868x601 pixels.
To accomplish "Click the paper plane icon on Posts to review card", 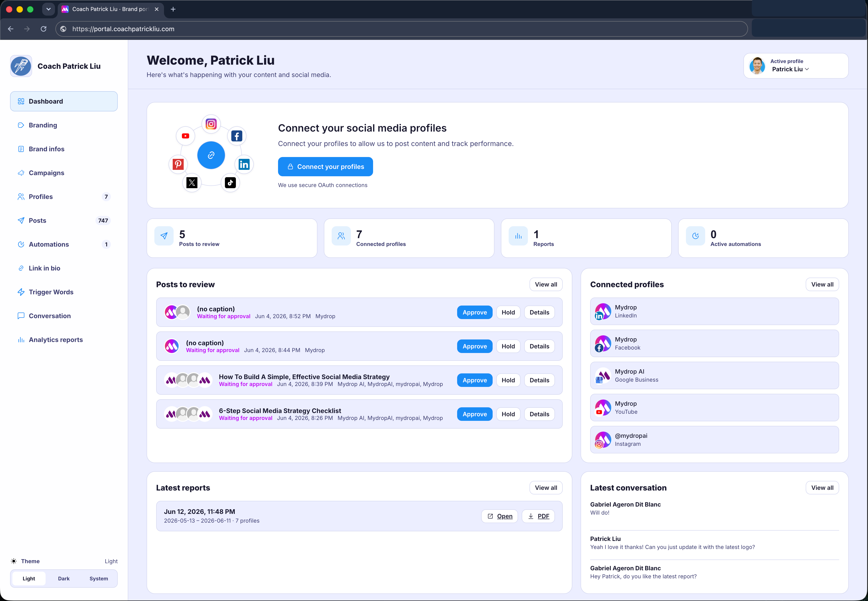I will [164, 236].
